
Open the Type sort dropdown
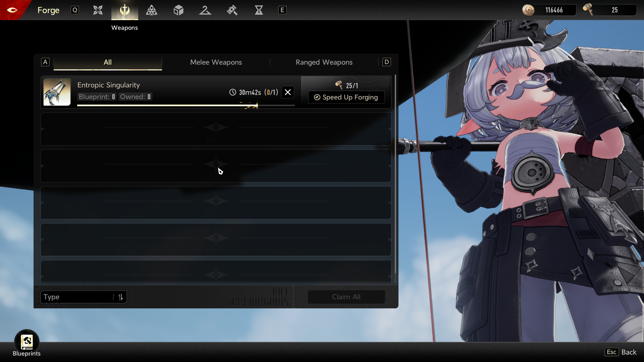click(77, 297)
